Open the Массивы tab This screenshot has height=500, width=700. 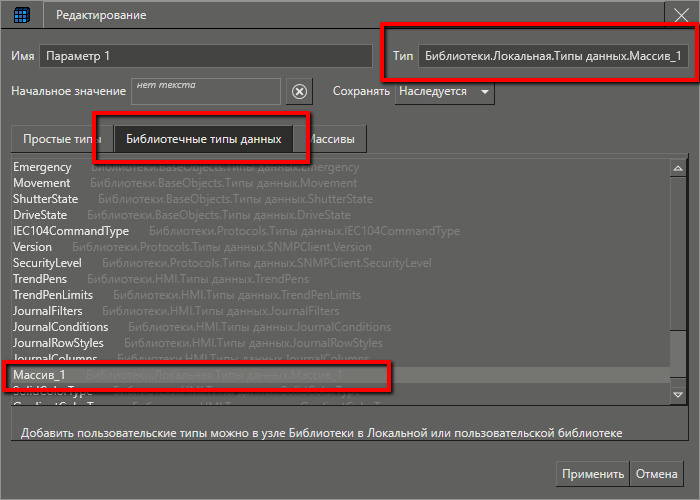coord(335,139)
